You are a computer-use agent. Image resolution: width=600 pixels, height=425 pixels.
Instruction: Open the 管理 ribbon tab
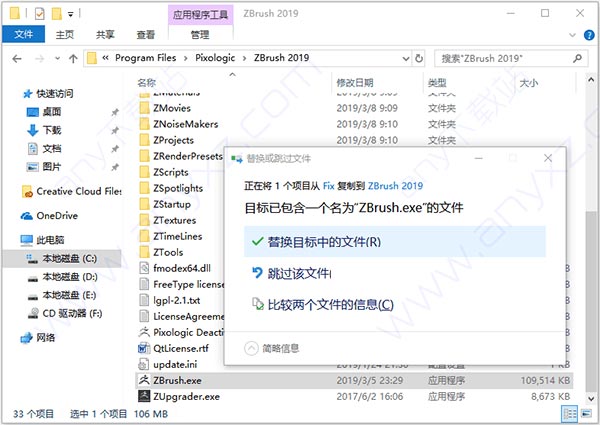(200, 34)
